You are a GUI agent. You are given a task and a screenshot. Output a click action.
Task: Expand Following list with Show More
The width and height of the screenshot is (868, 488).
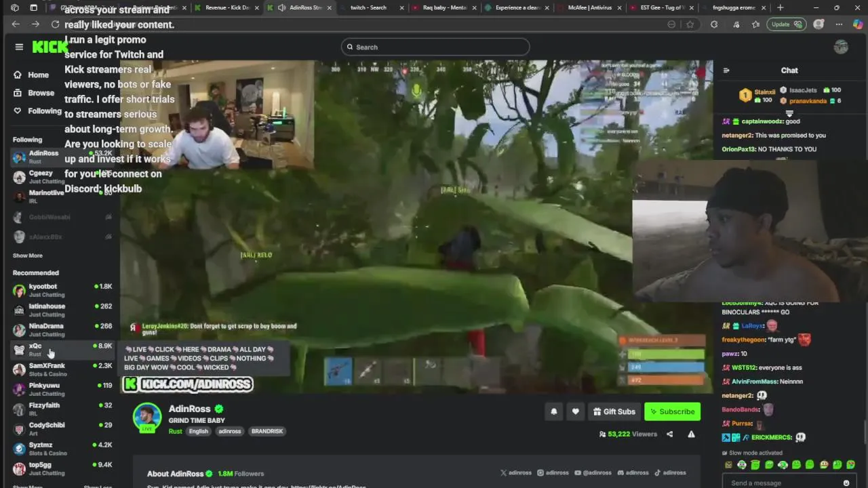28,256
